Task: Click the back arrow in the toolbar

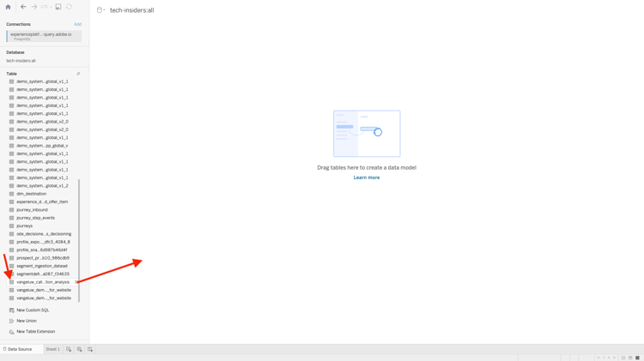Action: point(23,7)
